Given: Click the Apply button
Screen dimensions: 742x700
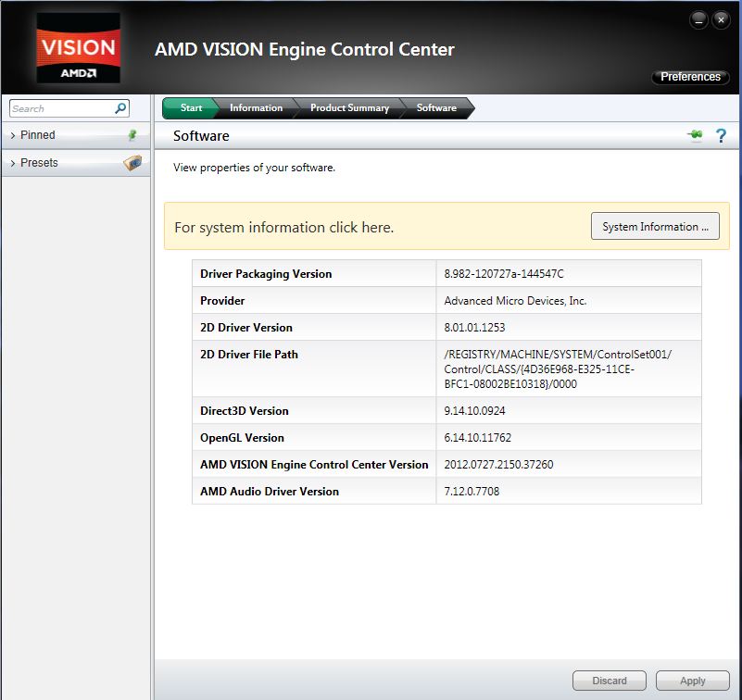Looking at the screenshot, I should (692, 681).
